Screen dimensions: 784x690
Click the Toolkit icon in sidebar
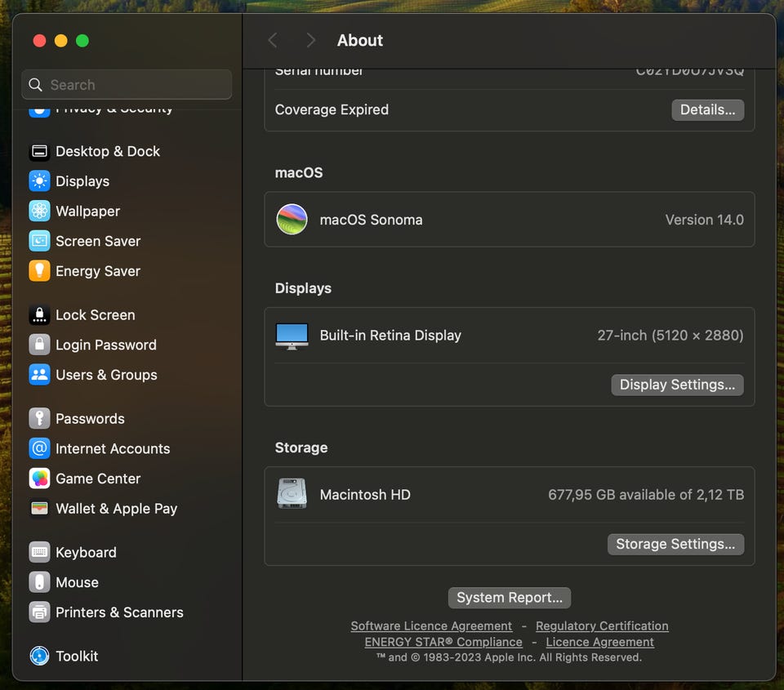[x=39, y=656]
